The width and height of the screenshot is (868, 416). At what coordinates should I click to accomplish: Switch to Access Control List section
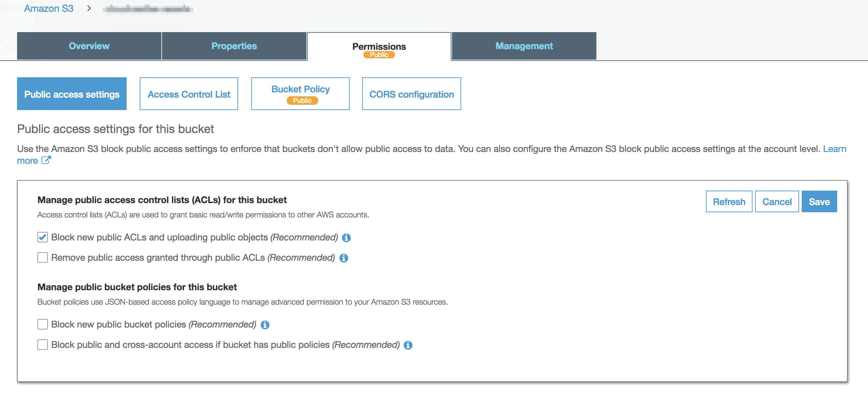pos(189,94)
